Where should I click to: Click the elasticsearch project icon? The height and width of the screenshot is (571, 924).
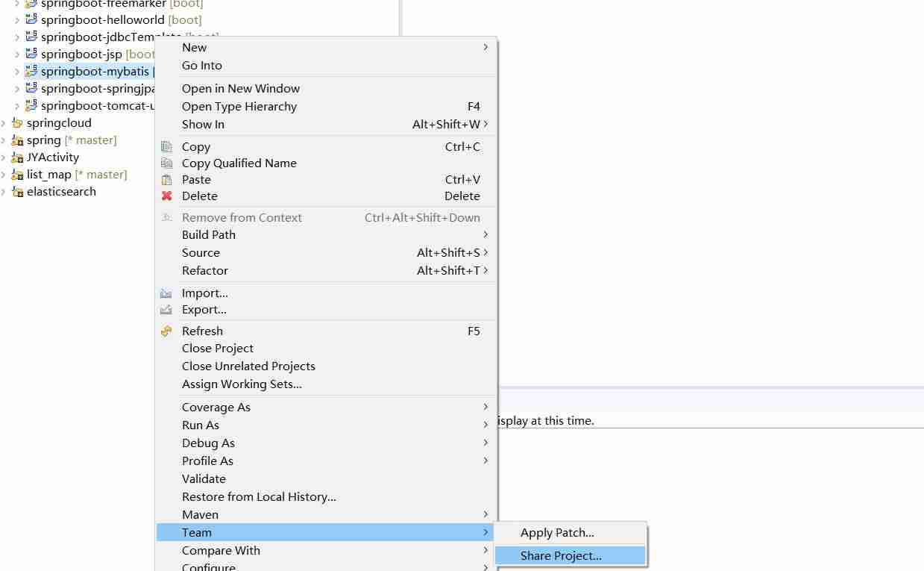tap(17, 192)
